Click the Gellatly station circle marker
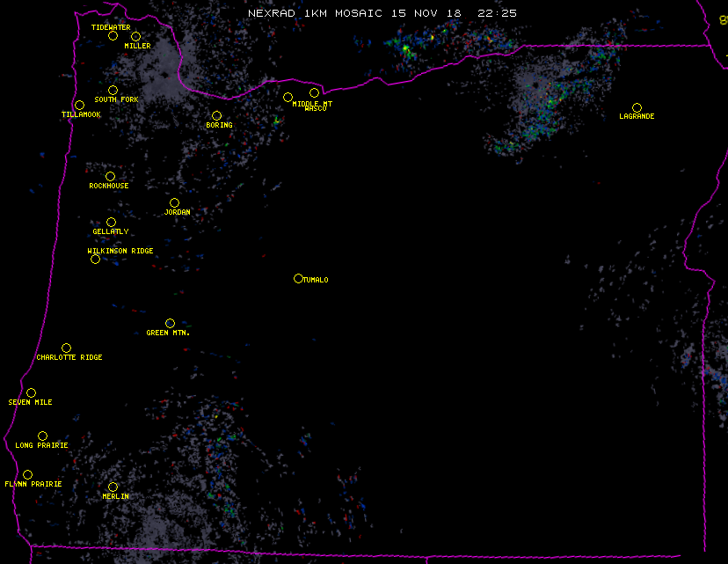Viewport: 728px width, 564px height. (111, 222)
